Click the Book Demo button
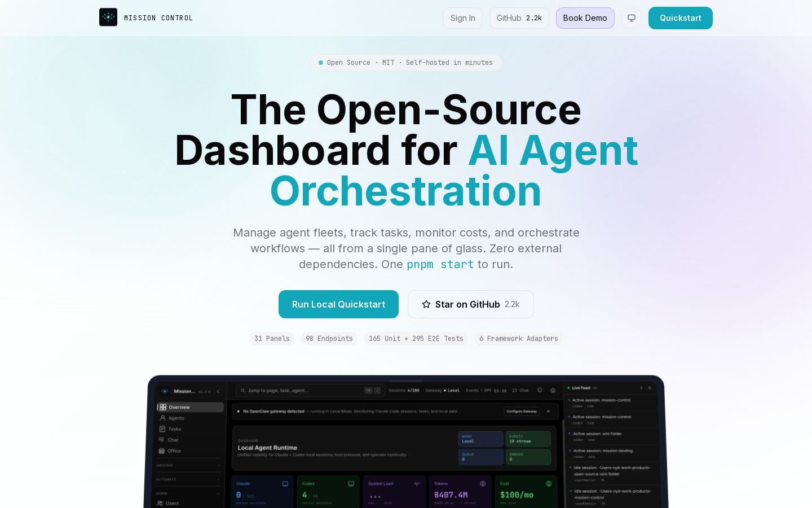Viewport: 812px width, 508px height. 585,18
